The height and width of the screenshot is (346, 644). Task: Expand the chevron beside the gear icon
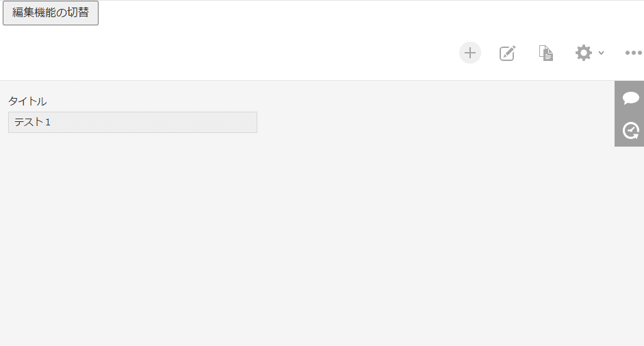[601, 53]
